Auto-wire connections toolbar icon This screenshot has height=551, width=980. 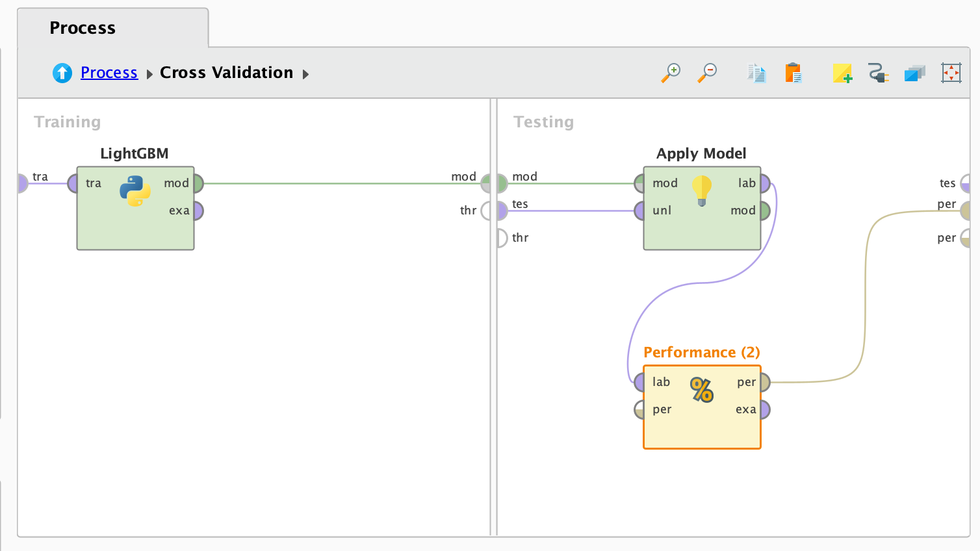pos(878,73)
